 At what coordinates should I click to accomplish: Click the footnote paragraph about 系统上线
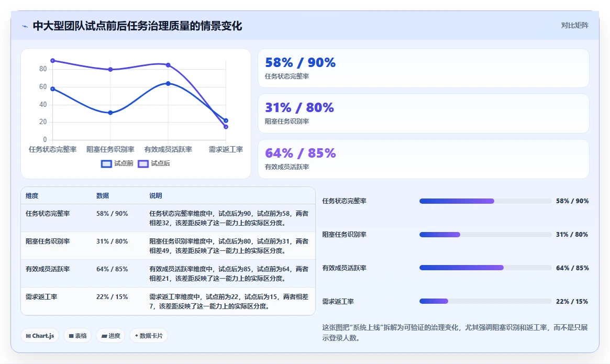click(x=455, y=333)
